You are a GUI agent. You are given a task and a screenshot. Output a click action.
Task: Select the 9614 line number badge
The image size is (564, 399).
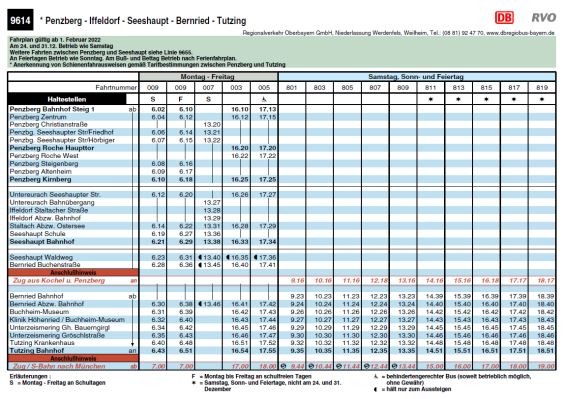pyautogui.click(x=20, y=20)
